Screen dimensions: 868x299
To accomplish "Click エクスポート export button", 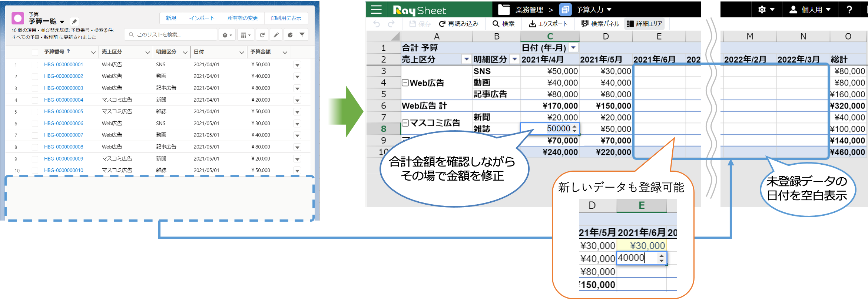I will pyautogui.click(x=548, y=24).
